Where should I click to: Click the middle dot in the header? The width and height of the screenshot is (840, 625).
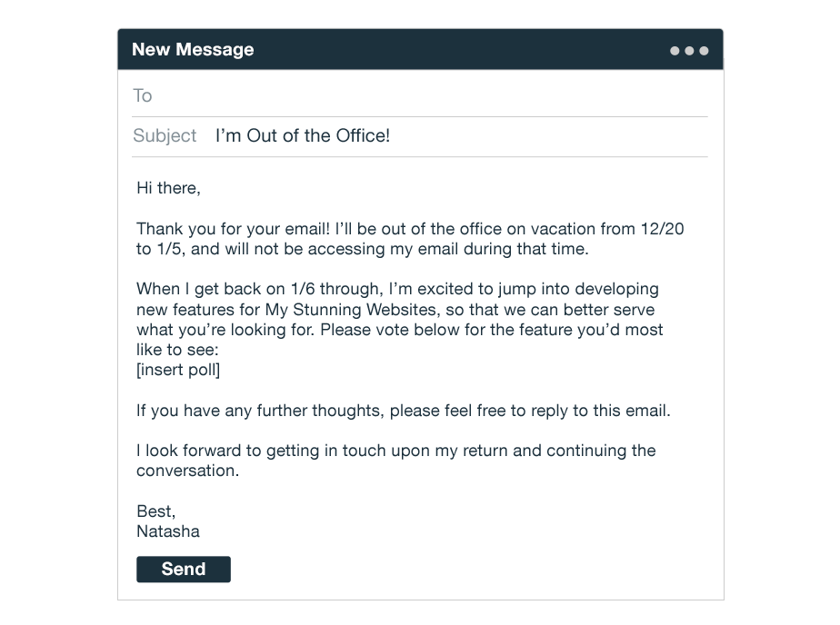689,51
